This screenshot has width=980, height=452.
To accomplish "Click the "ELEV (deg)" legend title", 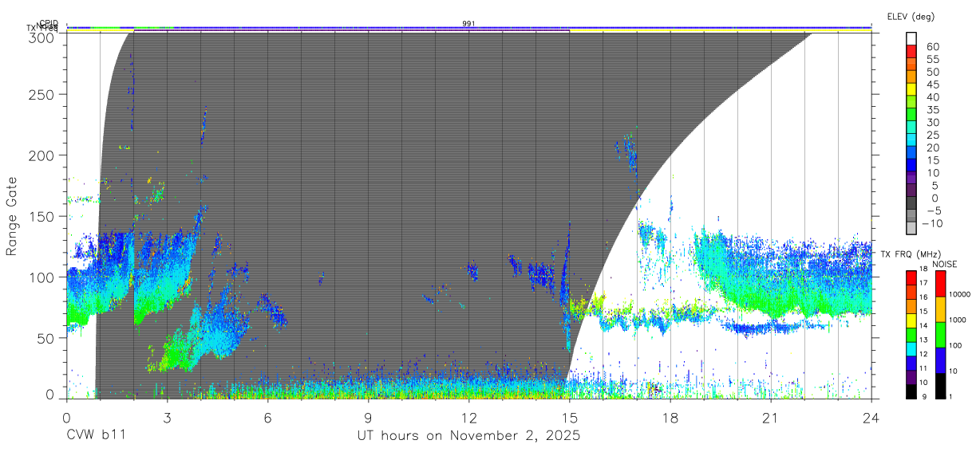I will 911,16.
